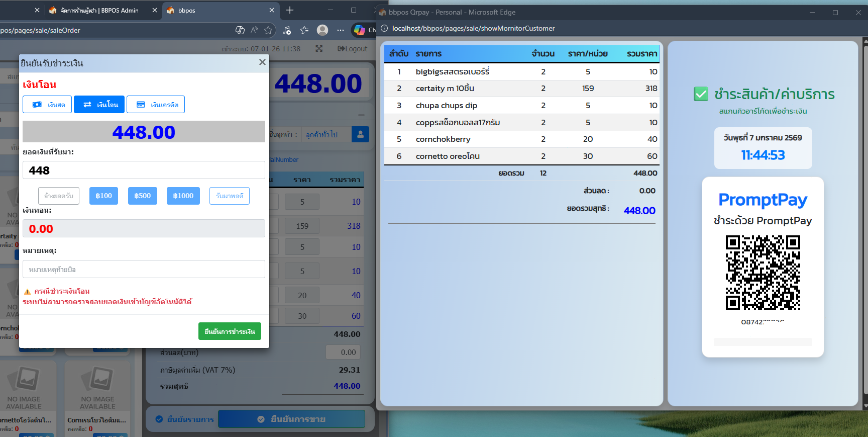Click the exact amount received button
Screen dimensions: 868x437
[230, 196]
